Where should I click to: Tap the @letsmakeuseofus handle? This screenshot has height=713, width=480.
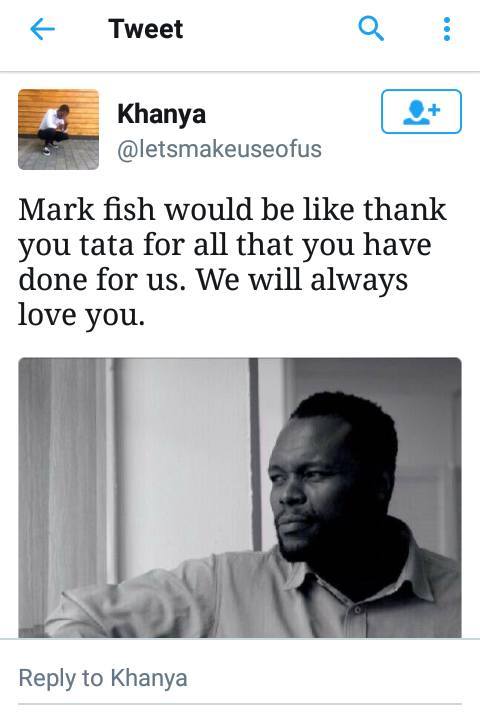pos(220,149)
